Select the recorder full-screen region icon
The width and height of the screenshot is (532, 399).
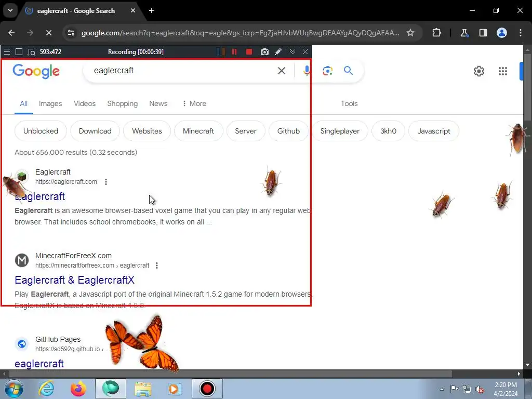pyautogui.click(x=19, y=52)
